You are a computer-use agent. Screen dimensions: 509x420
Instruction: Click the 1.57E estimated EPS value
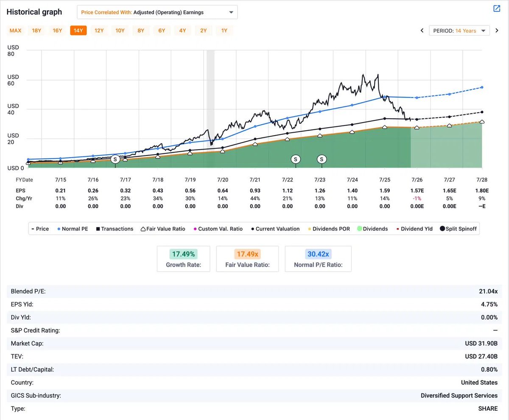[417, 191]
